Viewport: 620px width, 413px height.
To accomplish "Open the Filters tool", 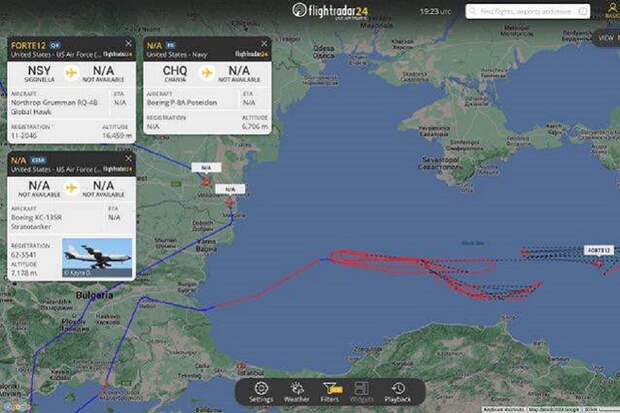I will (x=330, y=392).
